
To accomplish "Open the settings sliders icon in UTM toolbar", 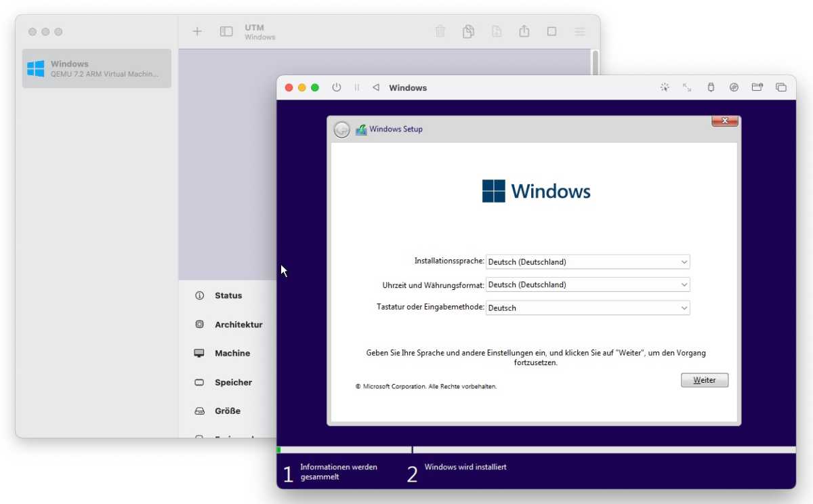I will point(580,31).
